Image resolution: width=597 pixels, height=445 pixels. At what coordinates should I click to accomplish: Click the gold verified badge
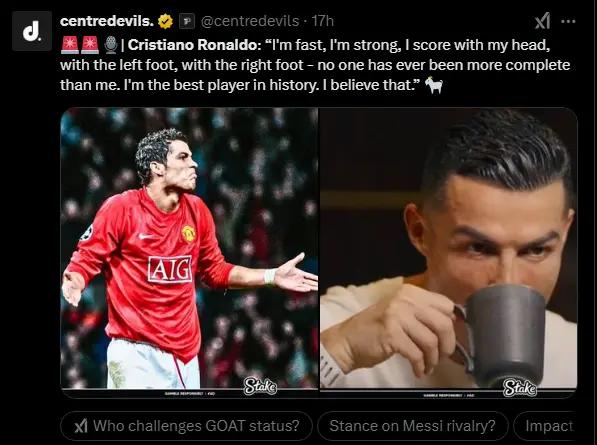pyautogui.click(x=165, y=21)
